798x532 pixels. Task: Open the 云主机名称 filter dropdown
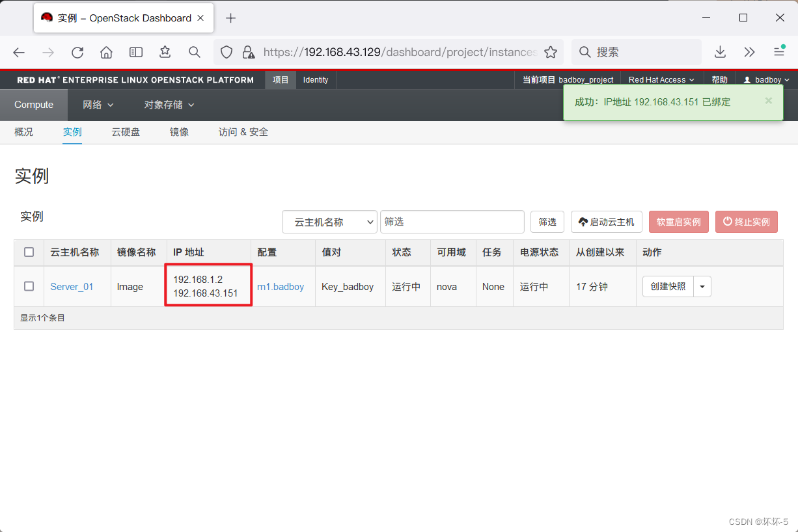click(x=329, y=222)
